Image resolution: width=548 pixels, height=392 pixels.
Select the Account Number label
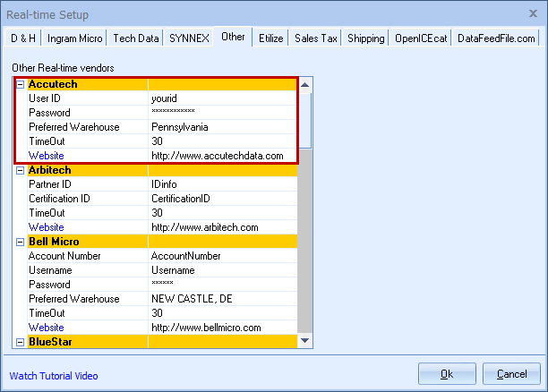click(x=64, y=256)
